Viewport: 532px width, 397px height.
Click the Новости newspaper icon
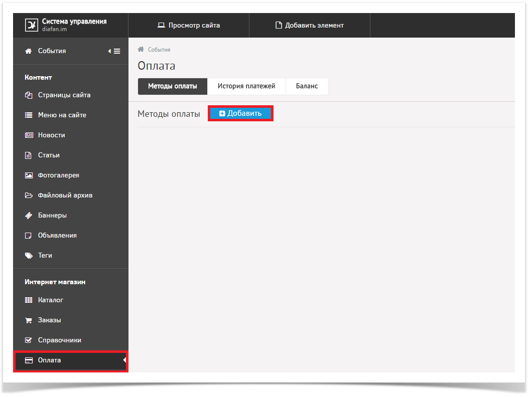click(29, 135)
